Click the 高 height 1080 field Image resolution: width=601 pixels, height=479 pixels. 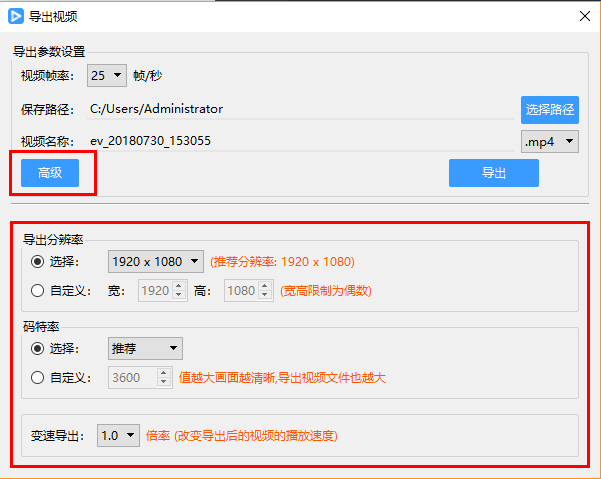241,291
